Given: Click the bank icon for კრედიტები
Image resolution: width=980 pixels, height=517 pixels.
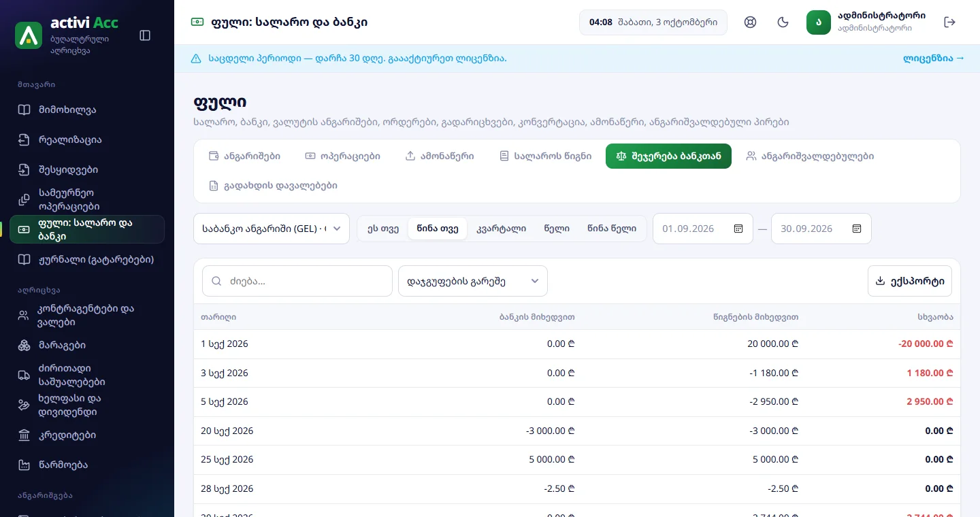Looking at the screenshot, I should (x=24, y=435).
